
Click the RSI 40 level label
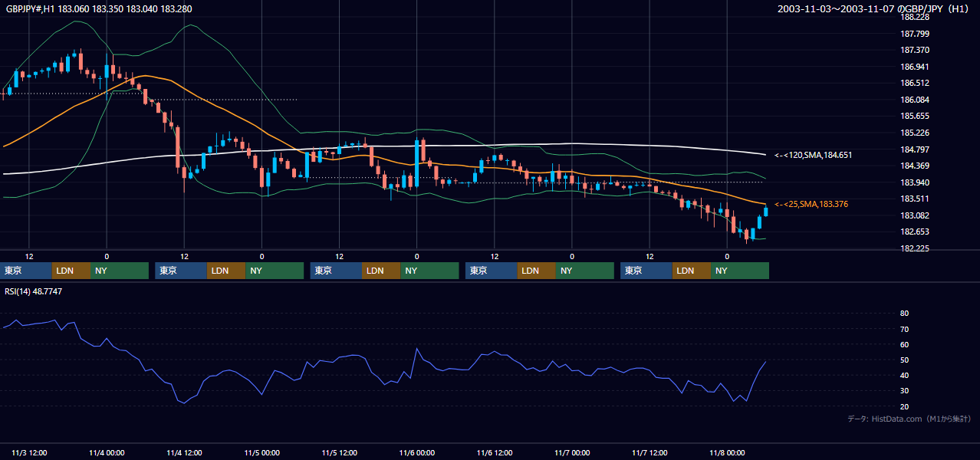pyautogui.click(x=904, y=375)
